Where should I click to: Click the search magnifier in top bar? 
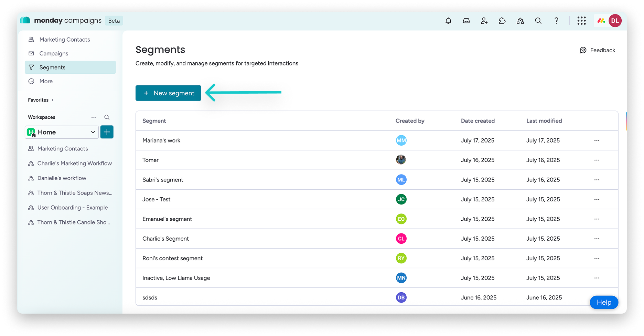click(x=538, y=21)
